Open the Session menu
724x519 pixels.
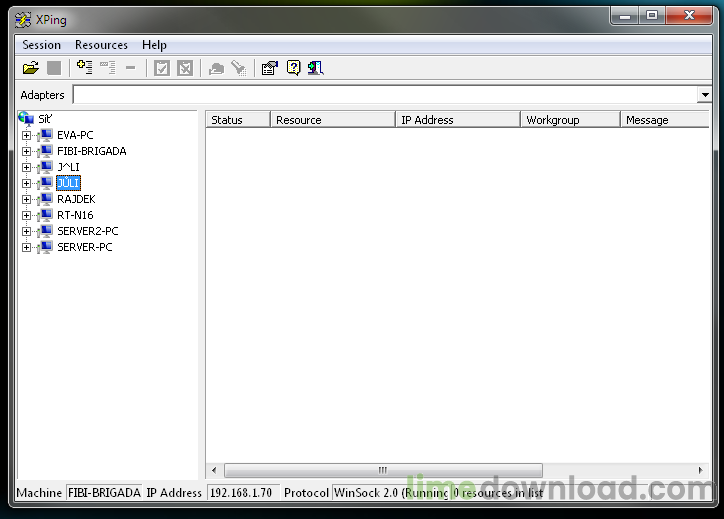point(42,45)
